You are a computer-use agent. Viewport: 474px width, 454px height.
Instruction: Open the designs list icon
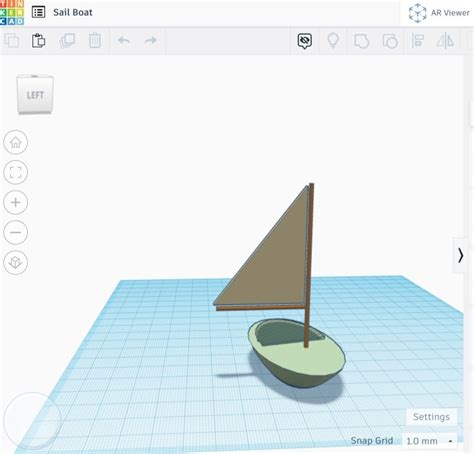[x=38, y=12]
